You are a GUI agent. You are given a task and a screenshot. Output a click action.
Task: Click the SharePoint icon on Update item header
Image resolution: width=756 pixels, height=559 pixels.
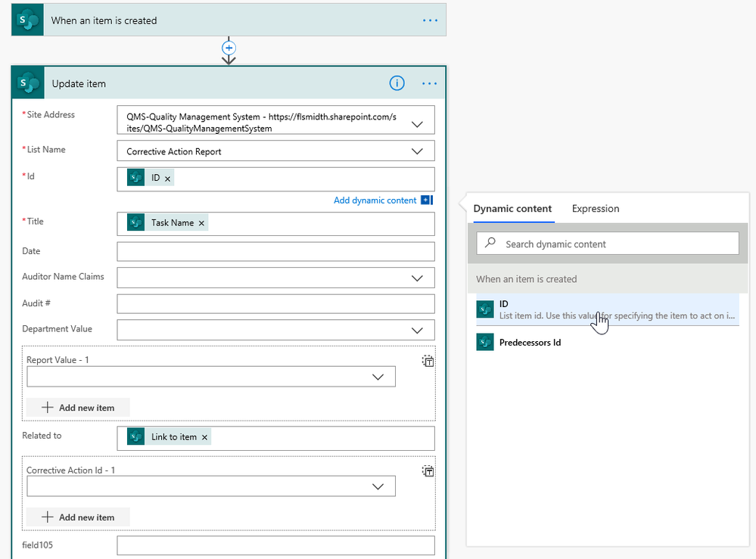[x=28, y=83]
